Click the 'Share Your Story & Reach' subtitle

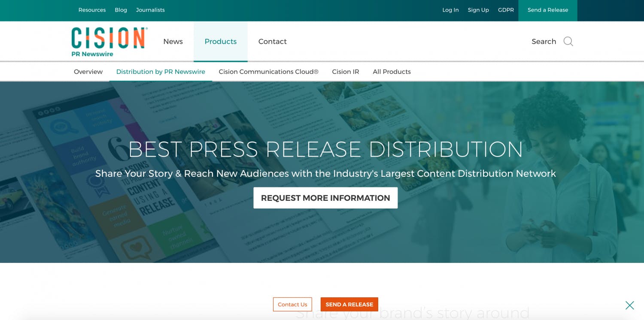(325, 173)
